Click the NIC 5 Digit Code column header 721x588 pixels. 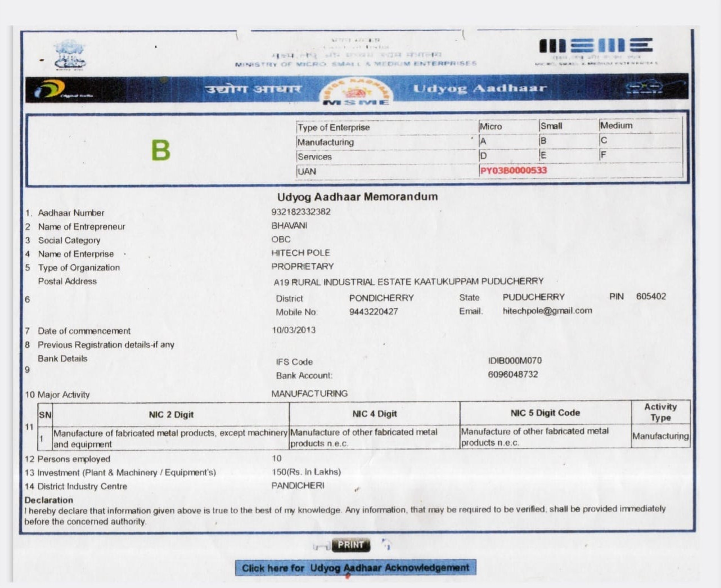tap(544, 413)
